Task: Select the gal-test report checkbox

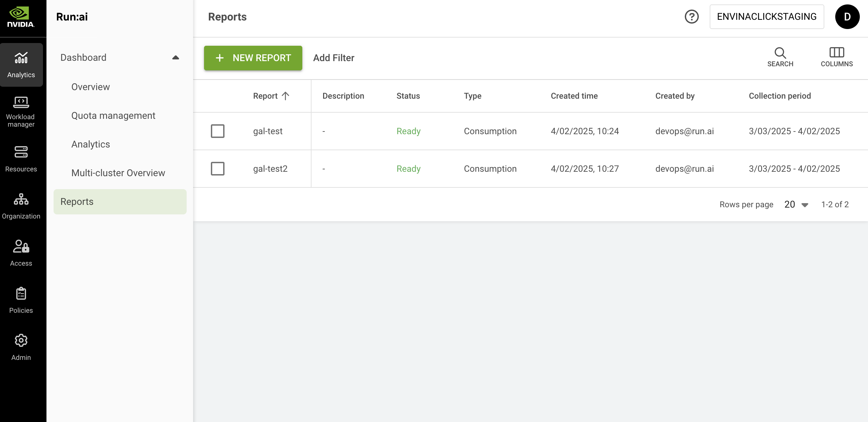Action: click(218, 131)
